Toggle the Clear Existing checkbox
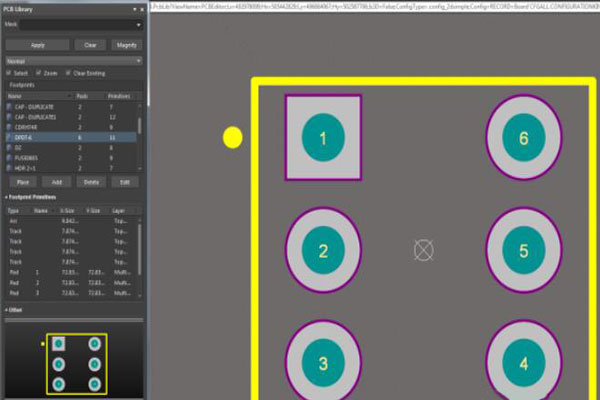 click(x=68, y=73)
